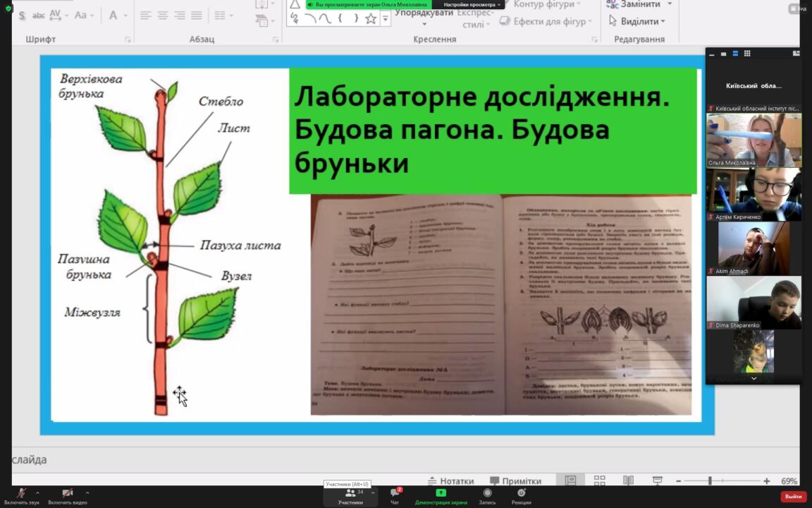This screenshot has height=508, width=812.
Task: Expand the shapes gallery
Action: click(386, 18)
